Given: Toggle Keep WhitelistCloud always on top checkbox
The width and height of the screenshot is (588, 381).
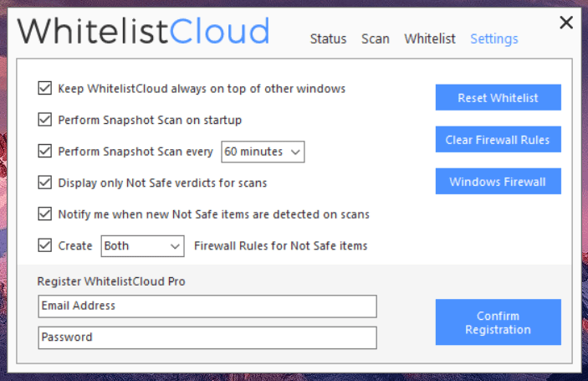Looking at the screenshot, I should tap(45, 88).
